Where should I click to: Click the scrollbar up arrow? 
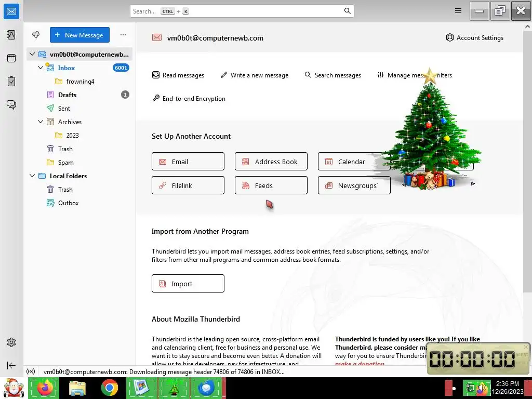click(528, 26)
